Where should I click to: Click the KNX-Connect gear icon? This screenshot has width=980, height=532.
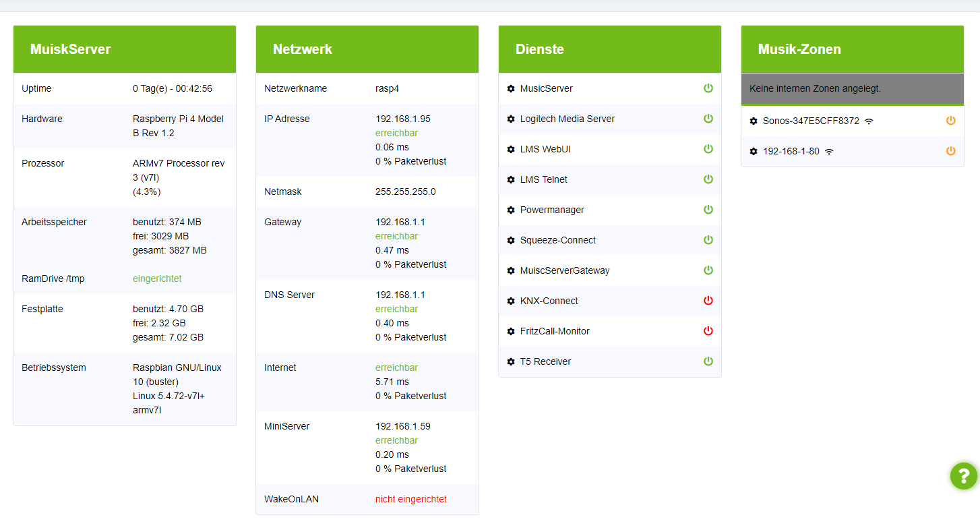[x=511, y=301]
